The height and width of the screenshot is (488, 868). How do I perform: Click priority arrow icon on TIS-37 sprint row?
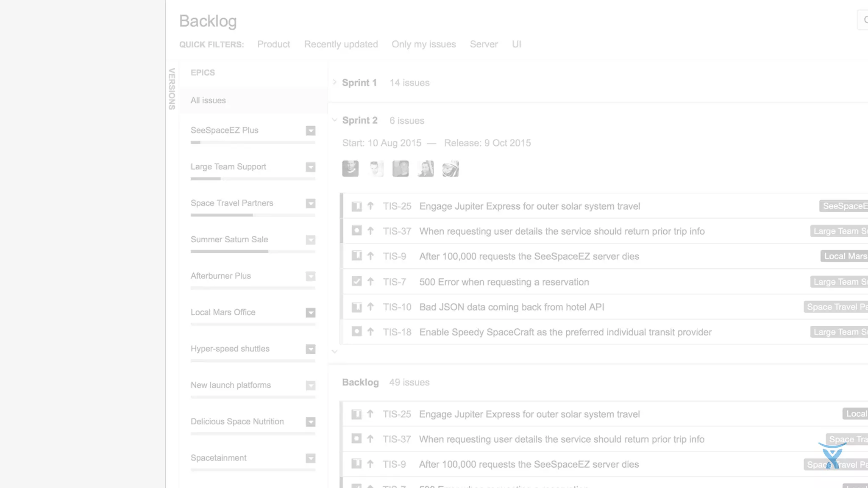[370, 231]
